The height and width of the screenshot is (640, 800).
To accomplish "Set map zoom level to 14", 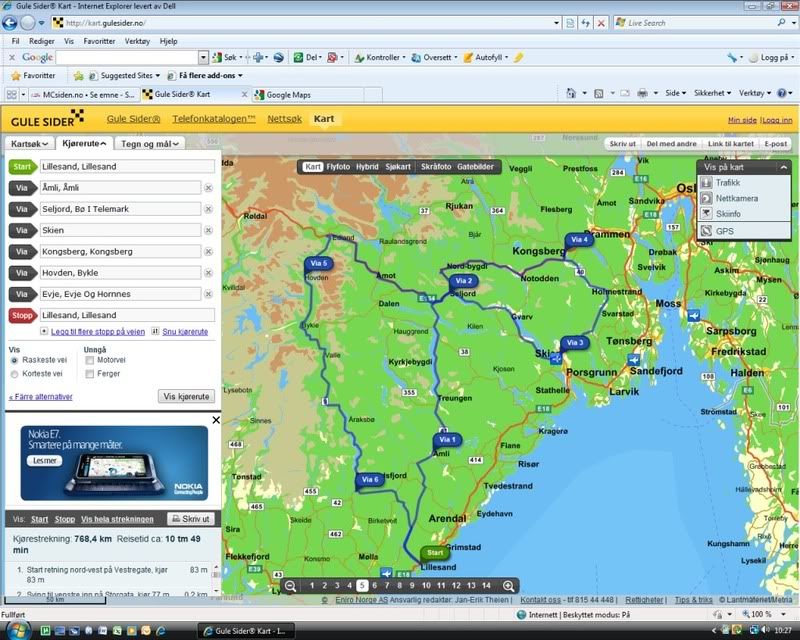I will [x=486, y=586].
